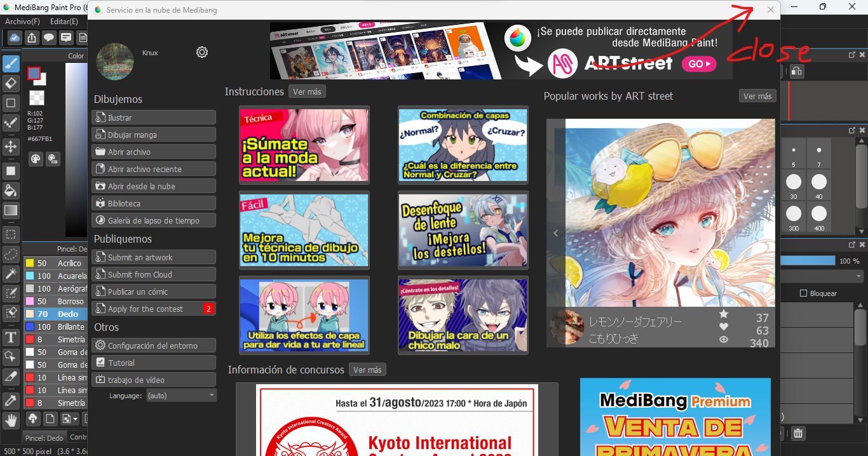868x456 pixels.
Task: Open Configuración del entorno
Action: tap(154, 345)
